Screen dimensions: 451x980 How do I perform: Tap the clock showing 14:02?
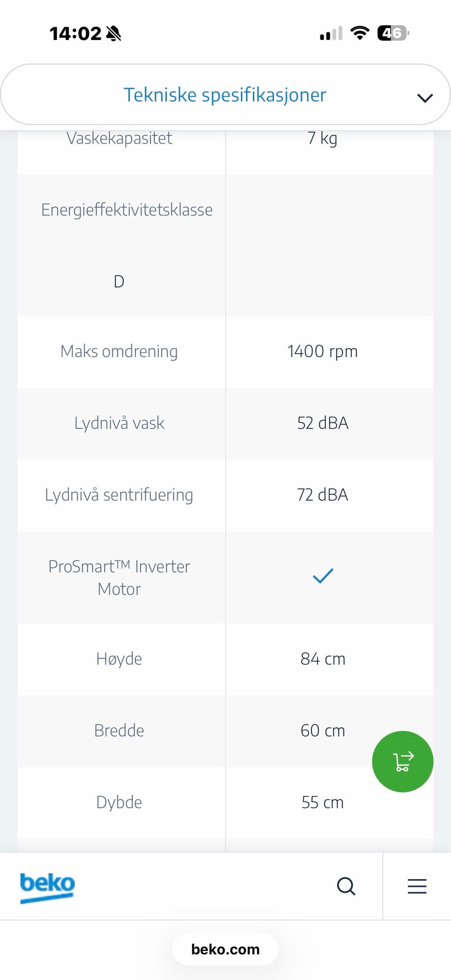75,33
